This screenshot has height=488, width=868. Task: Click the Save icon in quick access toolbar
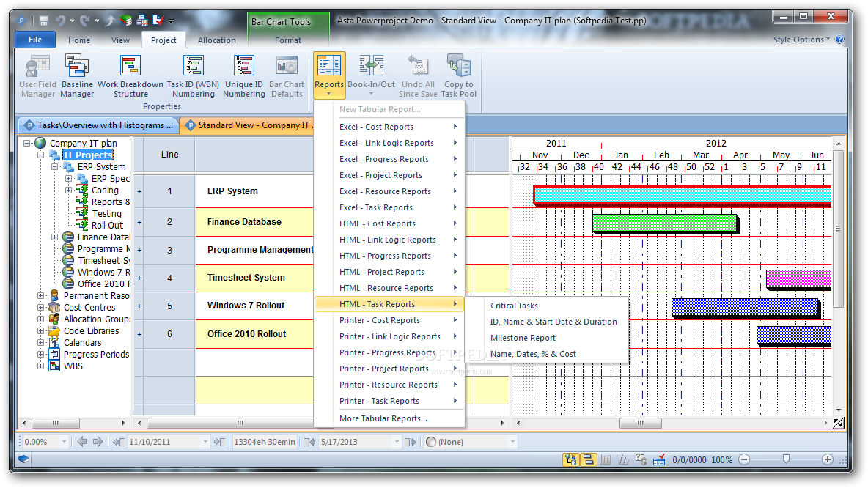pyautogui.click(x=44, y=21)
